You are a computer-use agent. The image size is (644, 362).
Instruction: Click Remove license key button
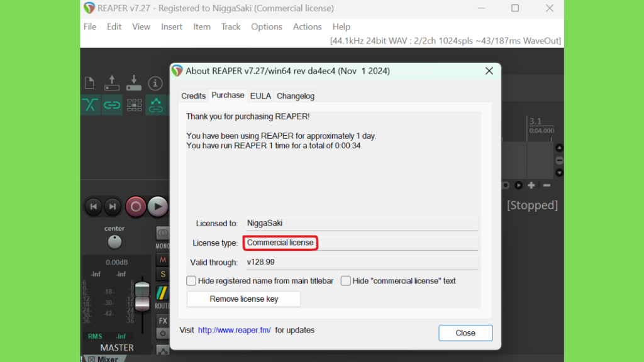pyautogui.click(x=243, y=299)
